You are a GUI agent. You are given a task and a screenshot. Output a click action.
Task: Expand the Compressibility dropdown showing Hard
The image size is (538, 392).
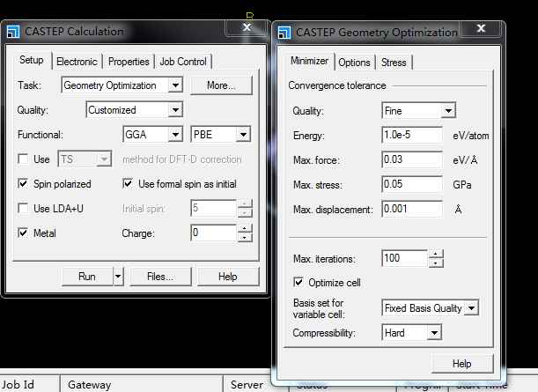[434, 333]
